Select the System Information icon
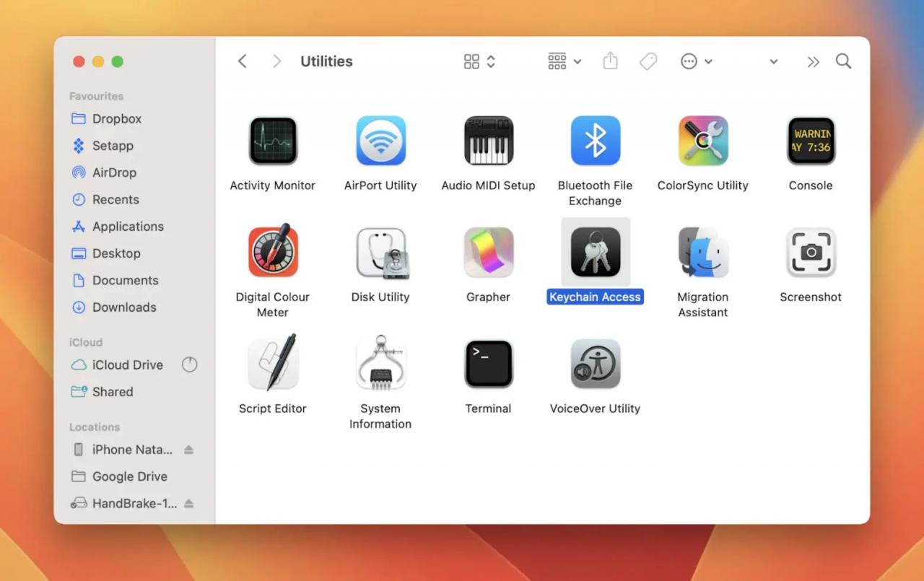Image resolution: width=924 pixels, height=581 pixels. tap(380, 363)
